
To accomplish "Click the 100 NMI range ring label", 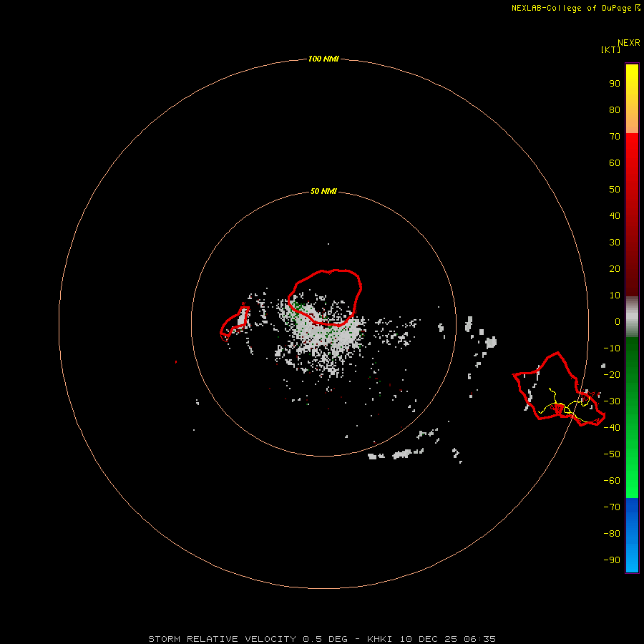I will tap(323, 59).
